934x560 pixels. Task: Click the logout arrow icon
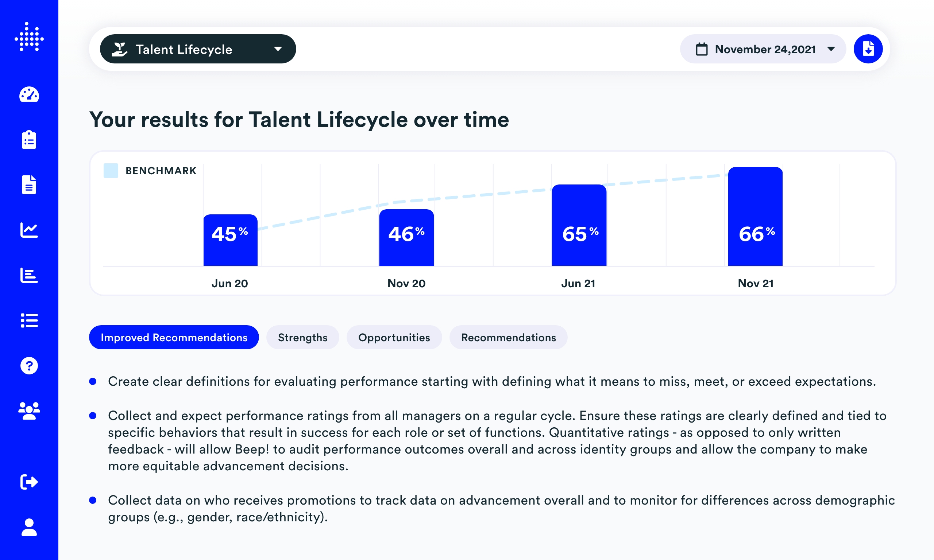pyautogui.click(x=29, y=482)
